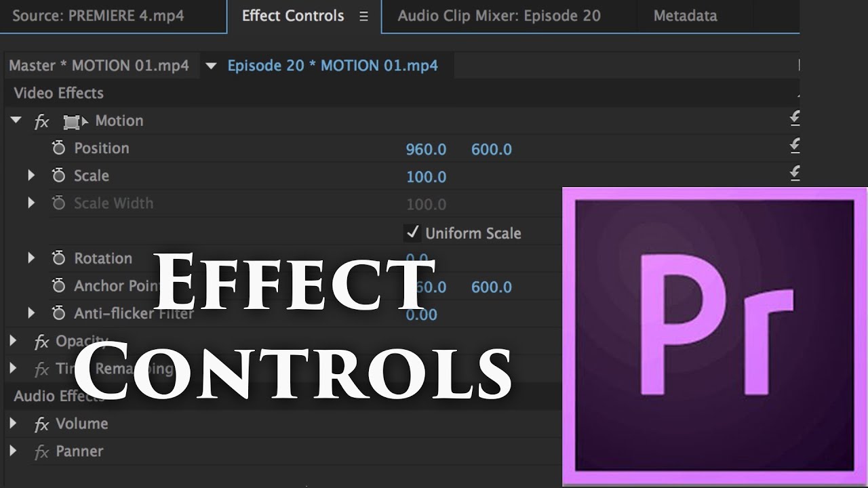
Task: Click the Uniform Scale label
Action: [x=473, y=233]
